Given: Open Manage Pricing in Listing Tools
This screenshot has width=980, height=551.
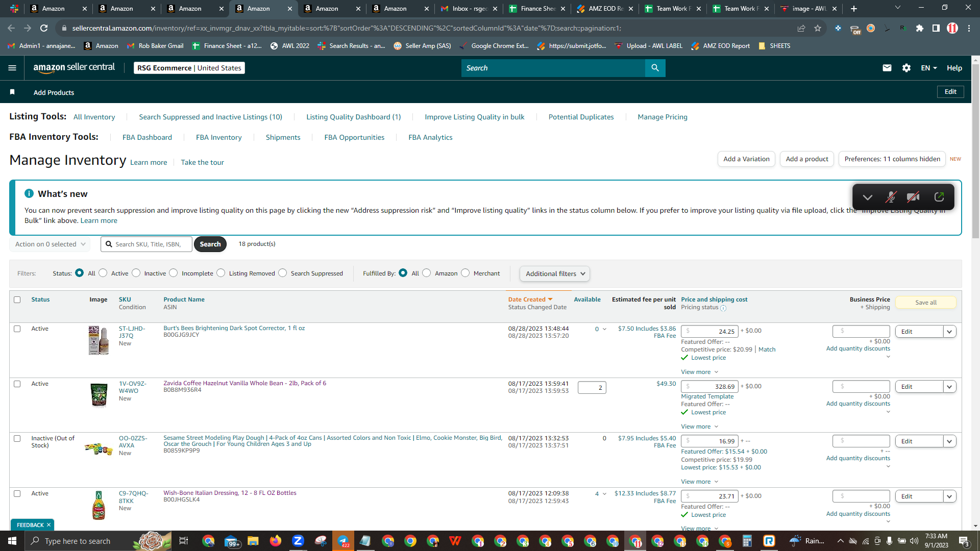Looking at the screenshot, I should (x=663, y=117).
